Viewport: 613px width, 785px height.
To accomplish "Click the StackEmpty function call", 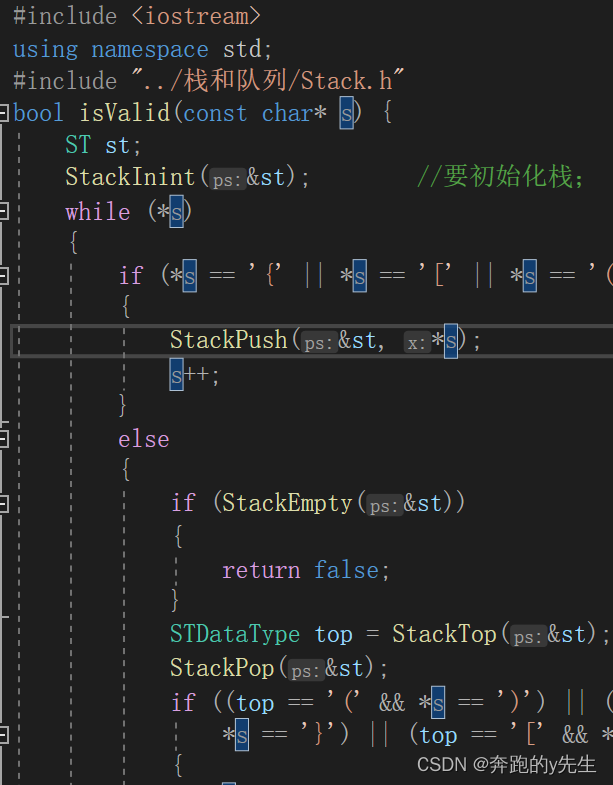I will pos(287,503).
